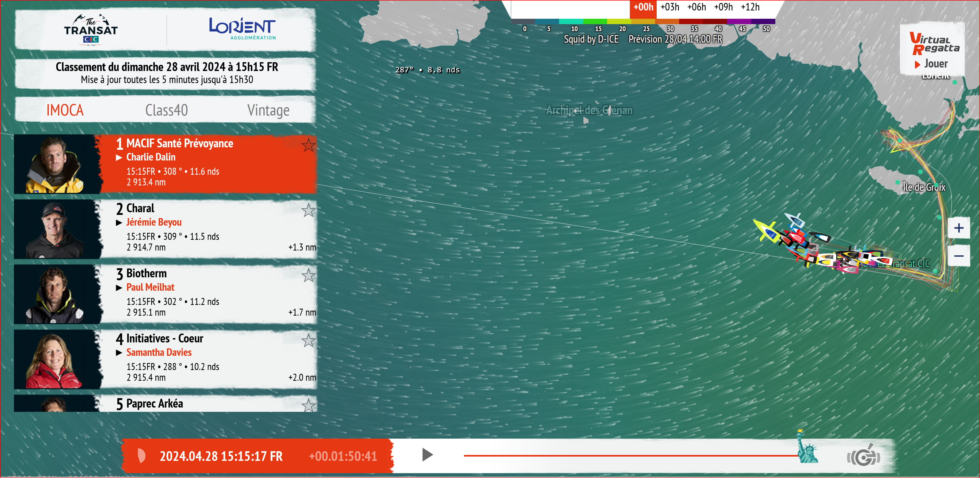Switch to the Class40 tab
The height and width of the screenshot is (478, 980).
click(167, 110)
